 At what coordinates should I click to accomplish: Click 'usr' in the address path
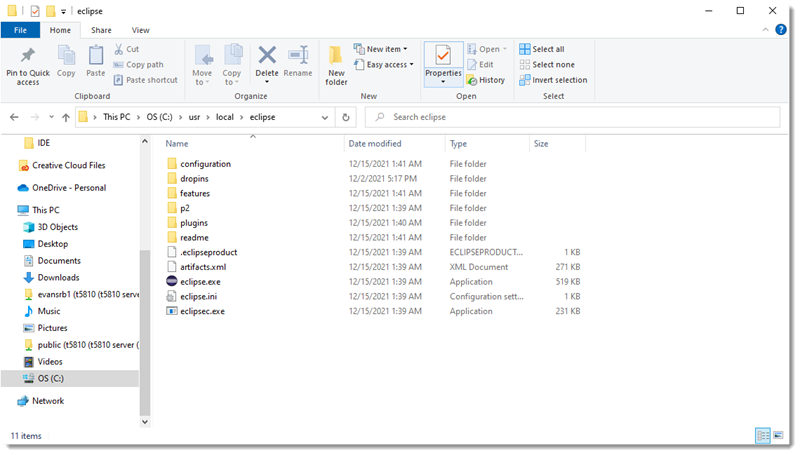tap(194, 117)
